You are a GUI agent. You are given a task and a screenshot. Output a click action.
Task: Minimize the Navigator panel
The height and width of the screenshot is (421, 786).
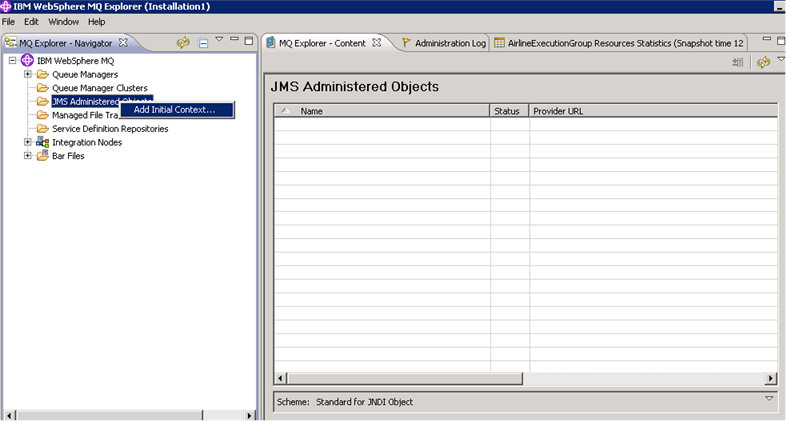[x=234, y=39]
